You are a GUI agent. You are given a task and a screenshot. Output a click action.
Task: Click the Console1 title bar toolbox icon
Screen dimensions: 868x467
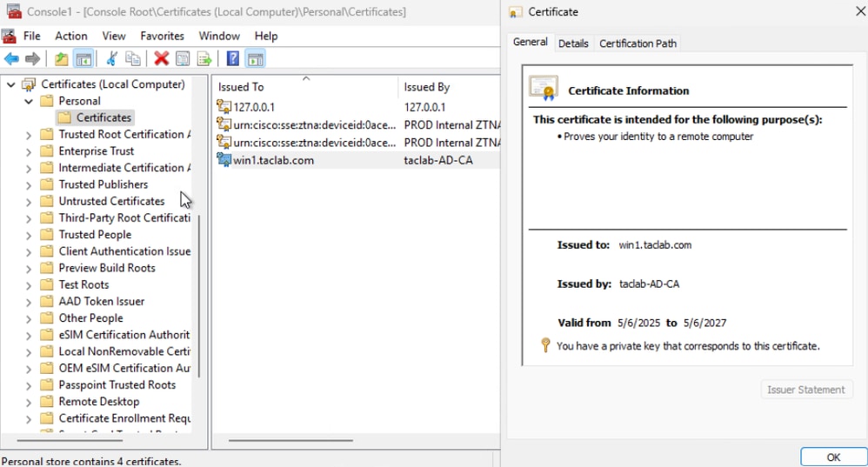(14, 11)
